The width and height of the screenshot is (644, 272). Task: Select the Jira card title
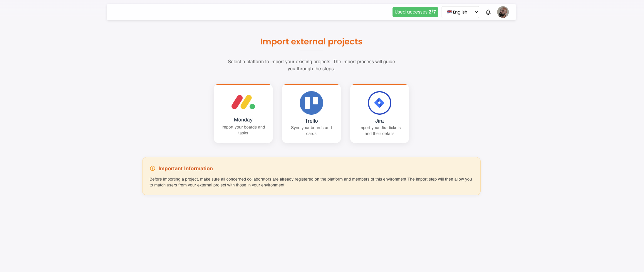click(379, 121)
